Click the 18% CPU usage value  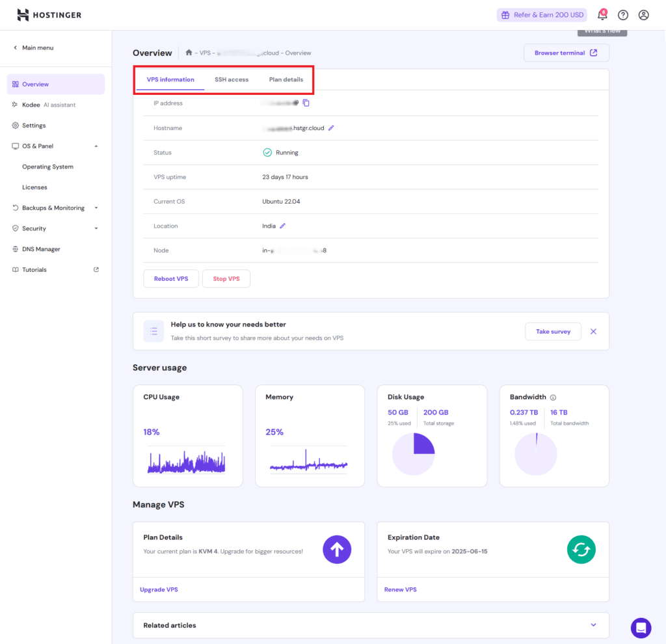pos(151,432)
